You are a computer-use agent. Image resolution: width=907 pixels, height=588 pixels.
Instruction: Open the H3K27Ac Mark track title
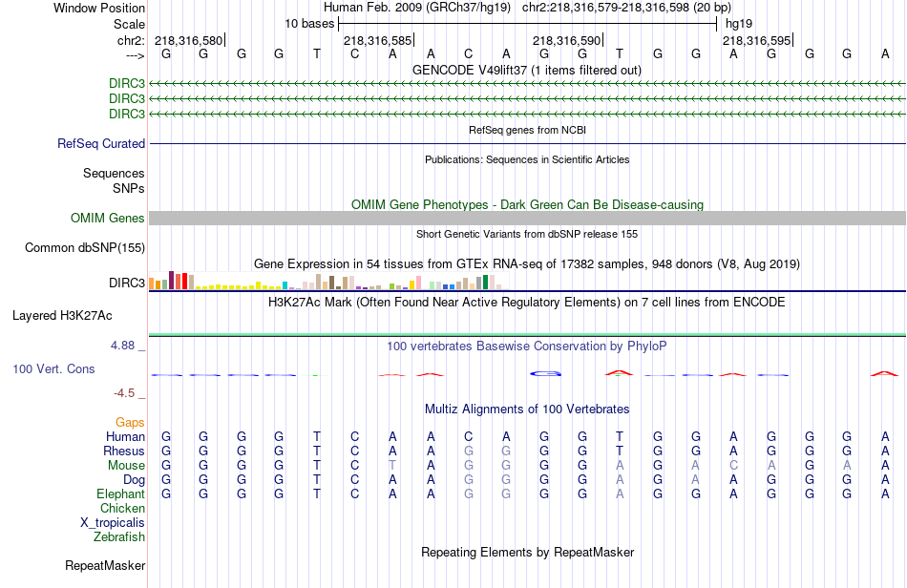point(526,302)
